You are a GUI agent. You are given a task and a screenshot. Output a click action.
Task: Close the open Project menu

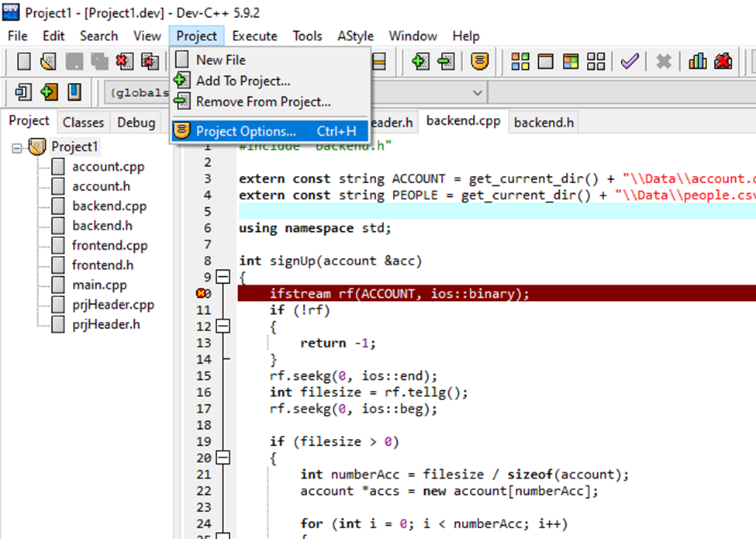(x=197, y=36)
